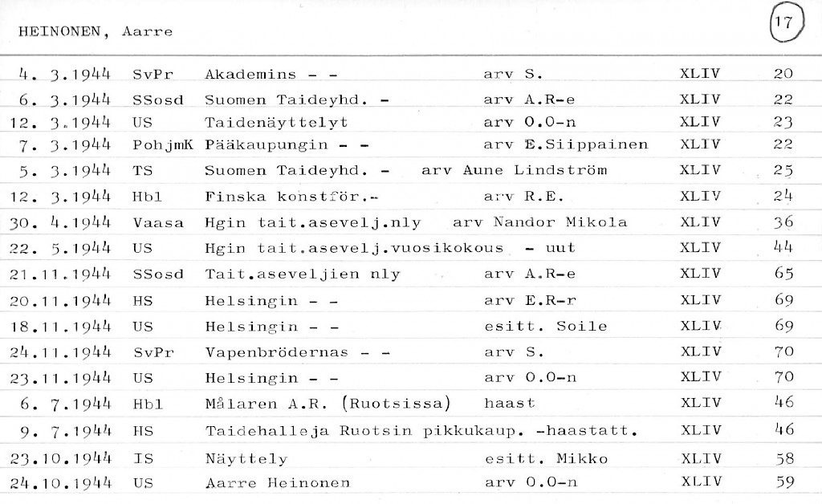Click the title Hgin tait.asevelj.vuosikokous

354,248
